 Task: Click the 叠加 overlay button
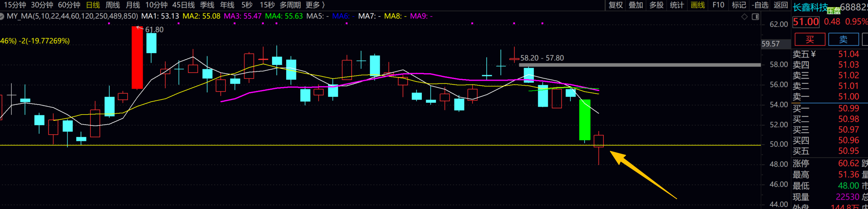[x=636, y=5]
